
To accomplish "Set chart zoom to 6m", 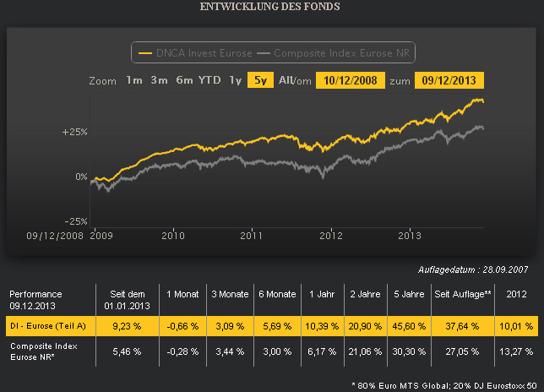I will [x=184, y=80].
